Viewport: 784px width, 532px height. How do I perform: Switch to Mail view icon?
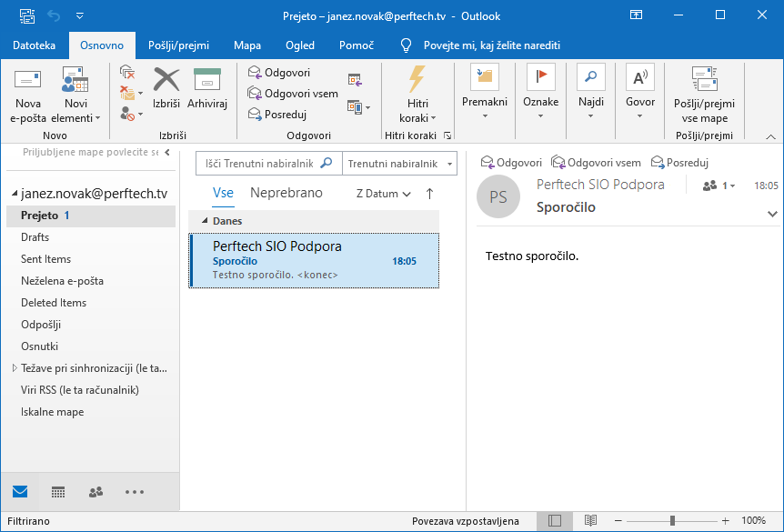[x=20, y=492]
